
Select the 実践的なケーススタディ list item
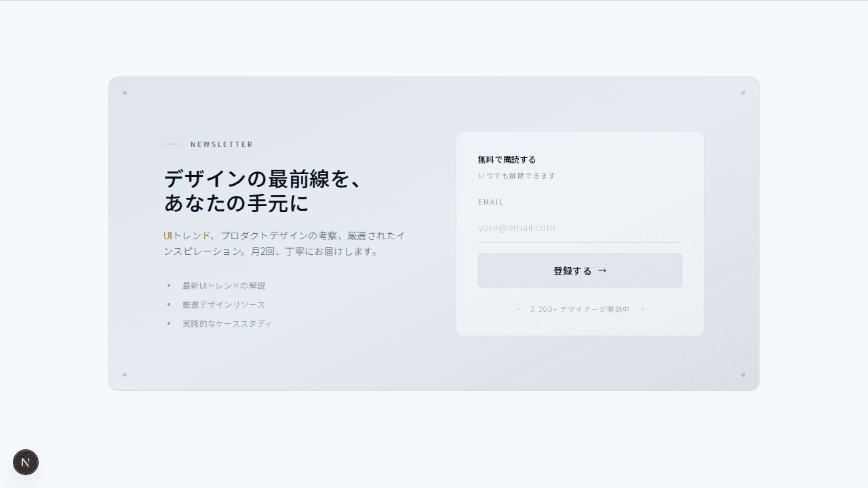tap(227, 324)
